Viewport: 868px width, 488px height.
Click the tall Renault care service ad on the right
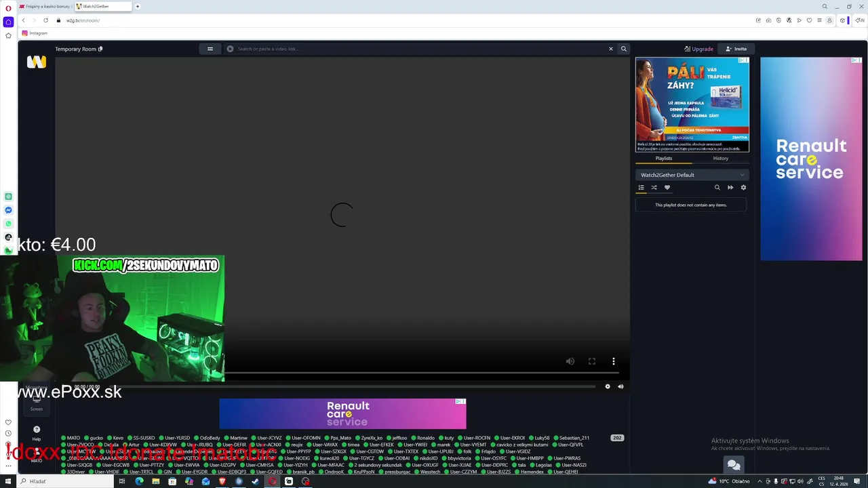811,159
